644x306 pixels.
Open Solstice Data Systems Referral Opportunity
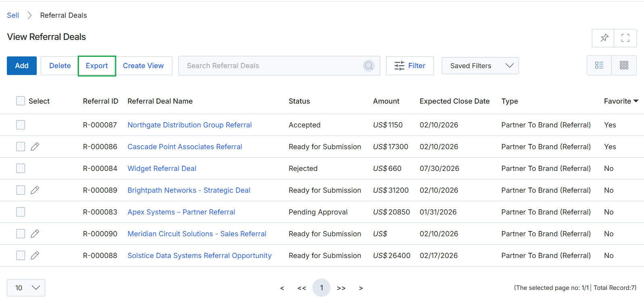[199, 256]
